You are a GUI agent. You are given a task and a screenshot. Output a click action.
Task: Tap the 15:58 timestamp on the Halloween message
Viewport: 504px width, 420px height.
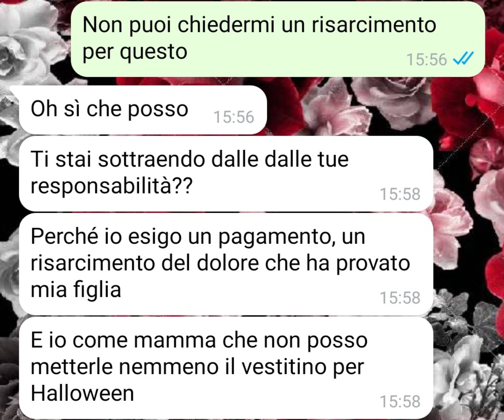point(400,402)
